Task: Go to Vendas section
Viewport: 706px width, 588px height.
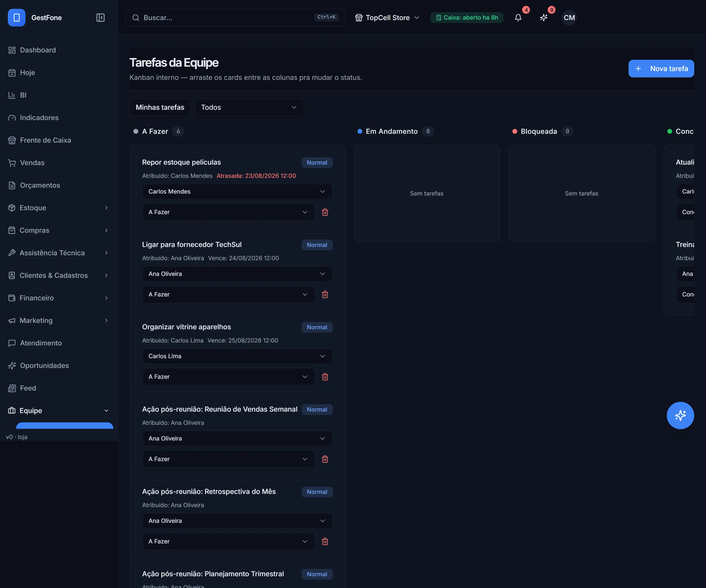Action: point(59,163)
